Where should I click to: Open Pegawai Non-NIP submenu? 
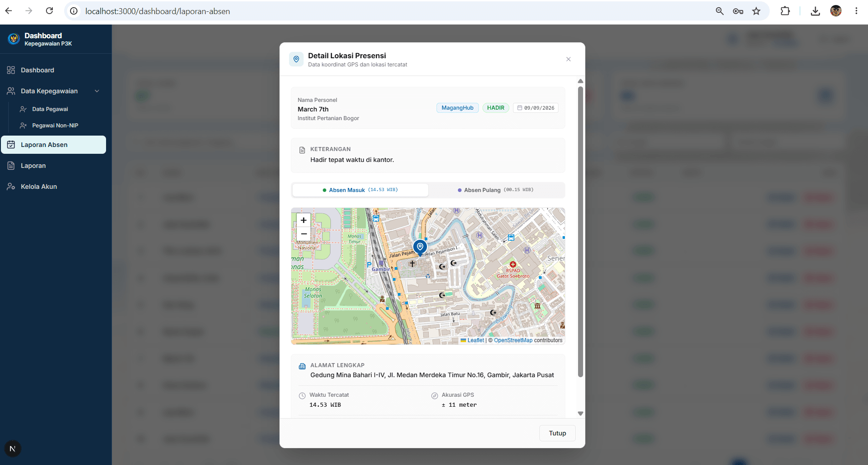tap(55, 126)
